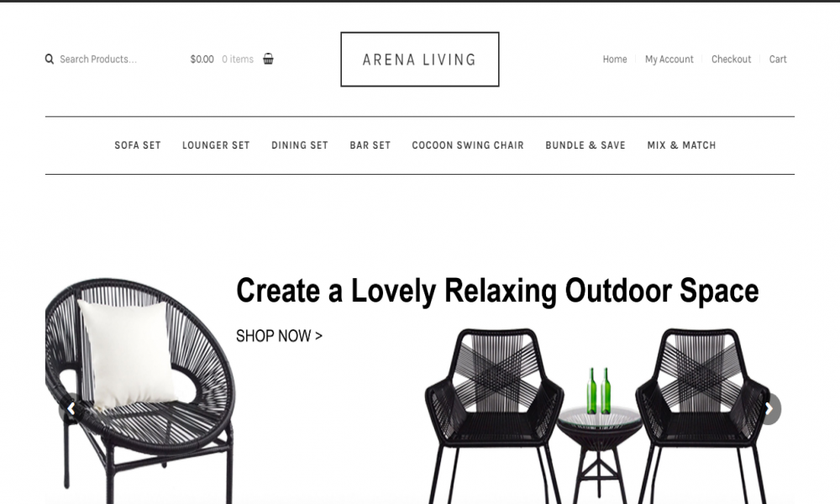This screenshot has width=840, height=504.
Task: Go to previous slide arrow
Action: click(71, 409)
